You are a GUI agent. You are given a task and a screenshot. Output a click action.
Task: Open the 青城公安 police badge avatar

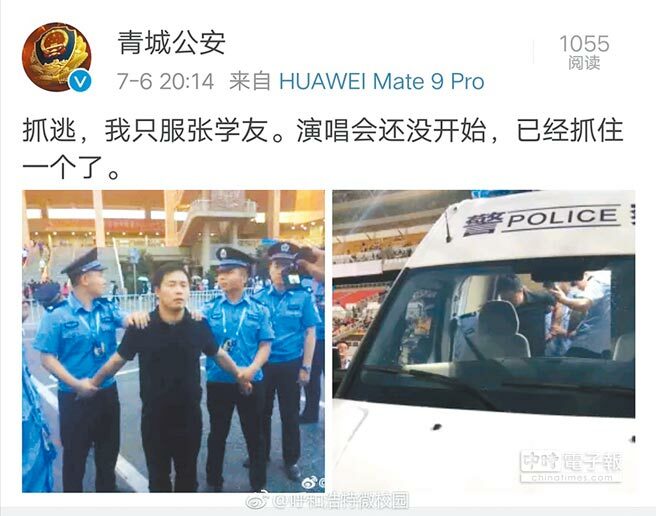pos(56,56)
